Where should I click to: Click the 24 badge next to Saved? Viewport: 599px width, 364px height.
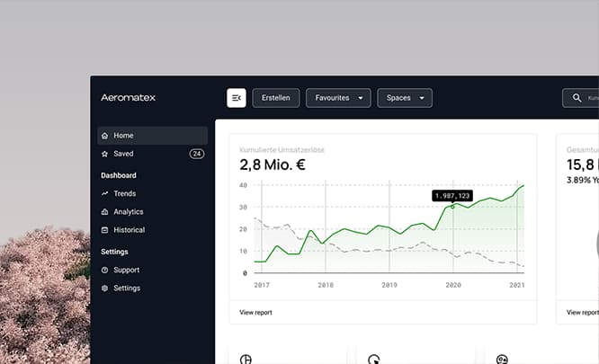[x=197, y=154]
